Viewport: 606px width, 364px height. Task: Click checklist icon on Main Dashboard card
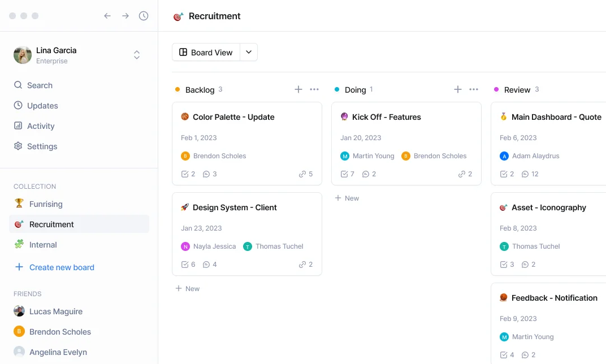(504, 174)
